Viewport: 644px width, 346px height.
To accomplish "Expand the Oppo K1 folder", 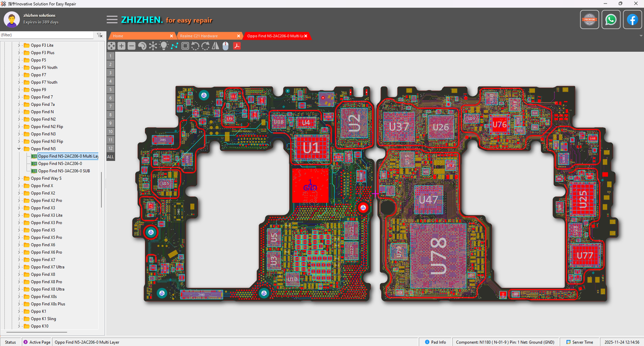I will click(x=19, y=311).
